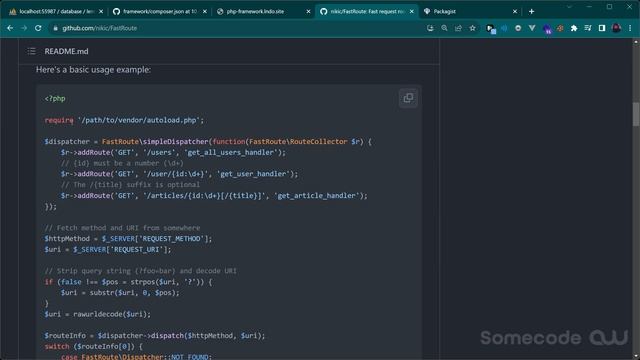Image resolution: width=640 pixels, height=360 pixels.
Task: Open a new browser tab
Action: click(x=531, y=11)
